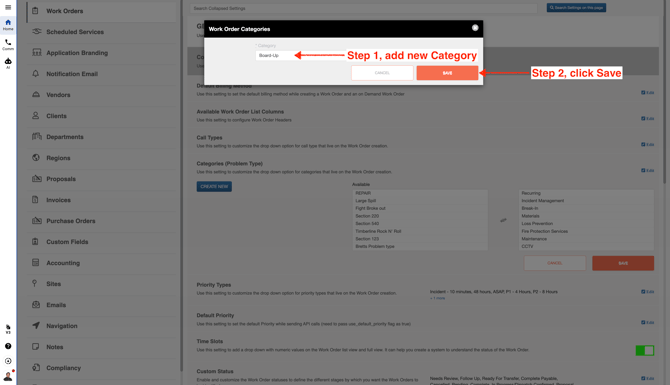Image resolution: width=670 pixels, height=385 pixels.
Task: Click Cancel below the category lists
Action: 555,263
